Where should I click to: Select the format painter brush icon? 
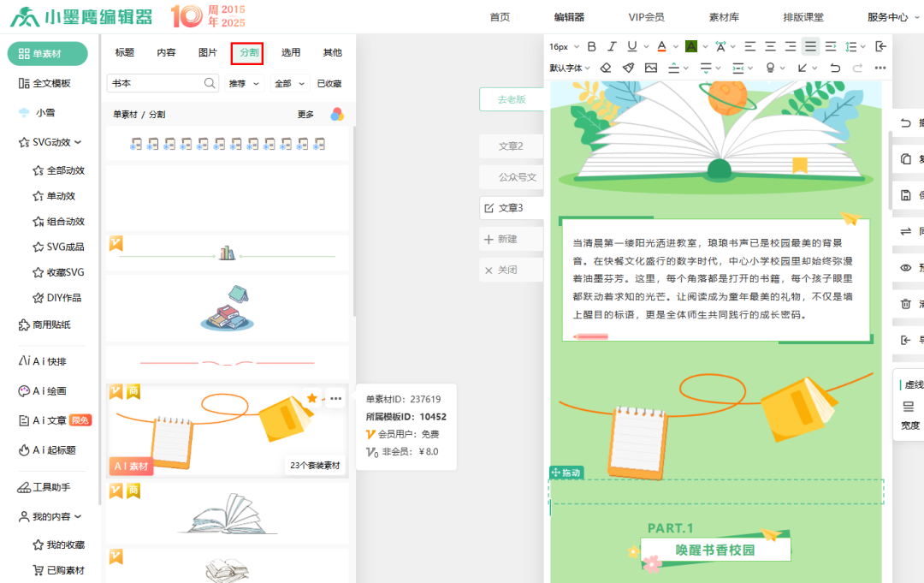tap(628, 68)
